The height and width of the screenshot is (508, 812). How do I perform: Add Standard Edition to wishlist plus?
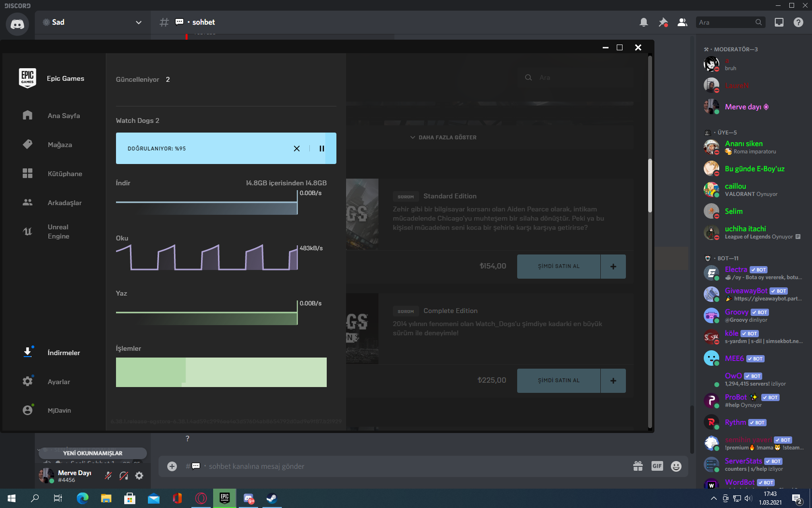pyautogui.click(x=613, y=267)
